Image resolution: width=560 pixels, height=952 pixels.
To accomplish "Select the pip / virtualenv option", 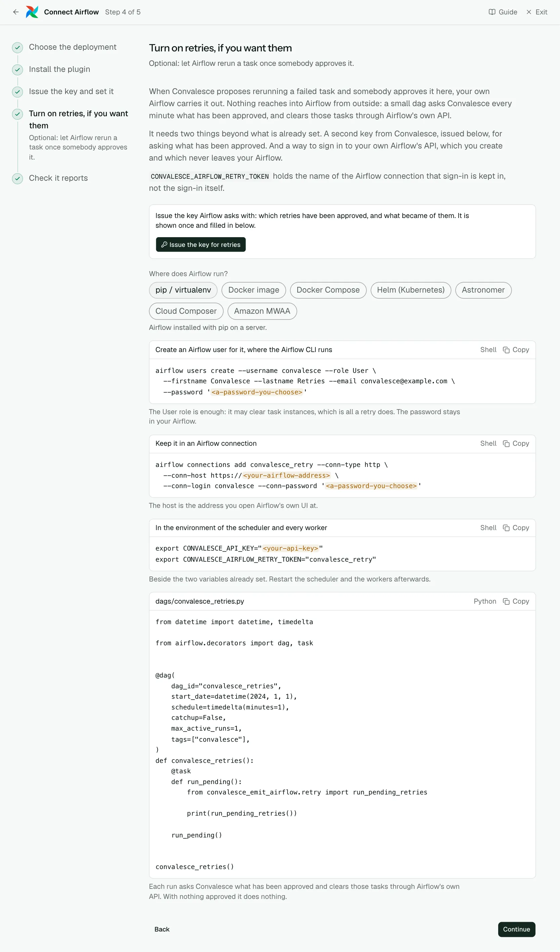I will (x=183, y=290).
